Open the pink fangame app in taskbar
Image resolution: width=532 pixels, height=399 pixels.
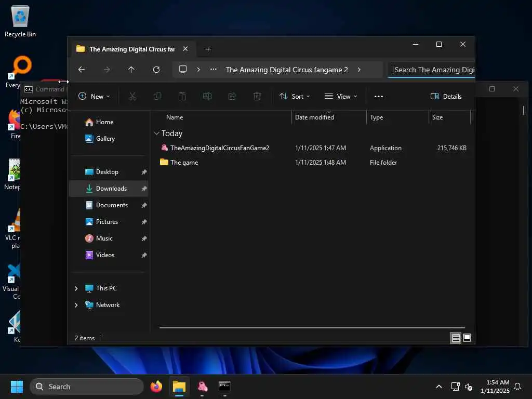pos(202,387)
